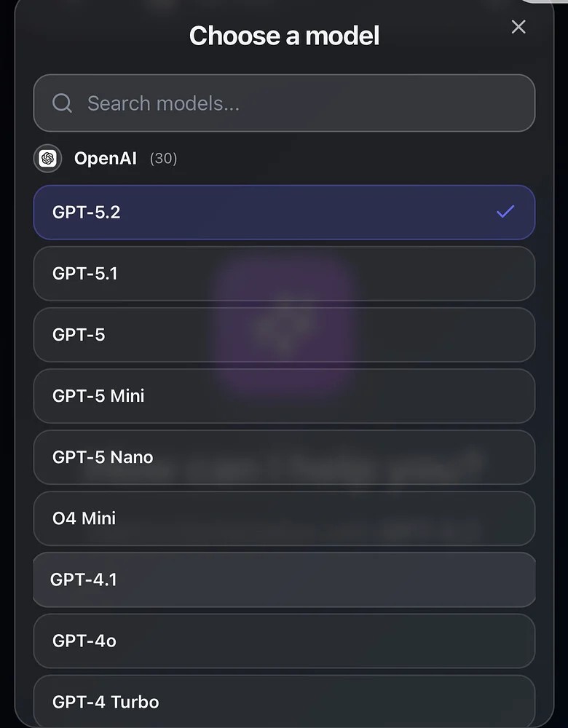
Task: Click the checkmark on the GPT-5.2 row
Action: coord(505,212)
